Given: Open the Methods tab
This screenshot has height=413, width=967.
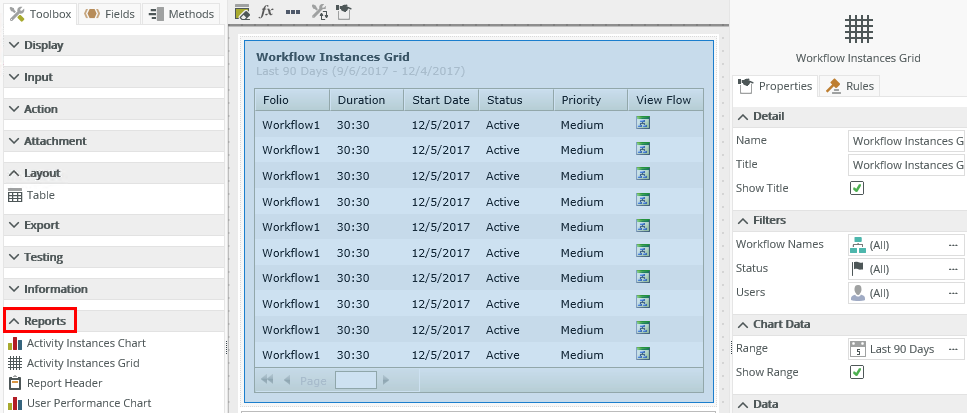Looking at the screenshot, I should tap(182, 14).
